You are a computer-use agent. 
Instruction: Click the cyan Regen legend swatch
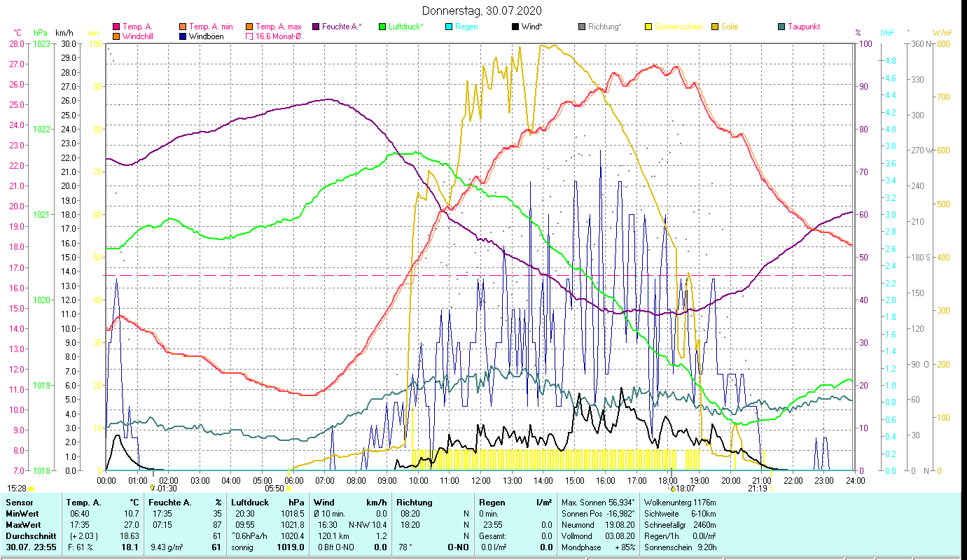pos(449,27)
